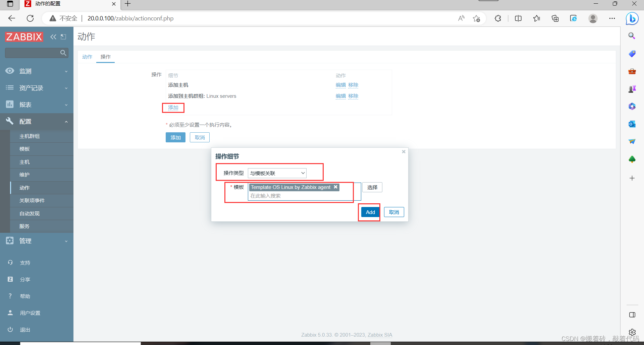The height and width of the screenshot is (345, 644).
Task: Reload the browser page
Action: [x=30, y=18]
